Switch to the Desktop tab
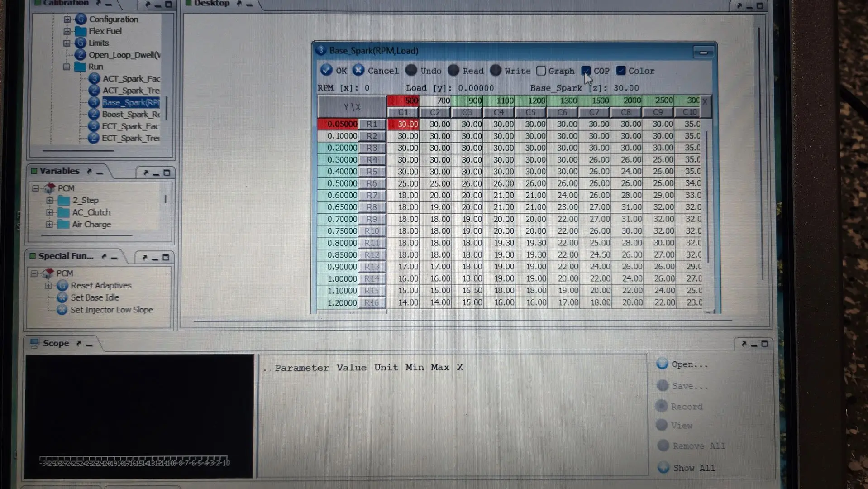 [x=211, y=4]
